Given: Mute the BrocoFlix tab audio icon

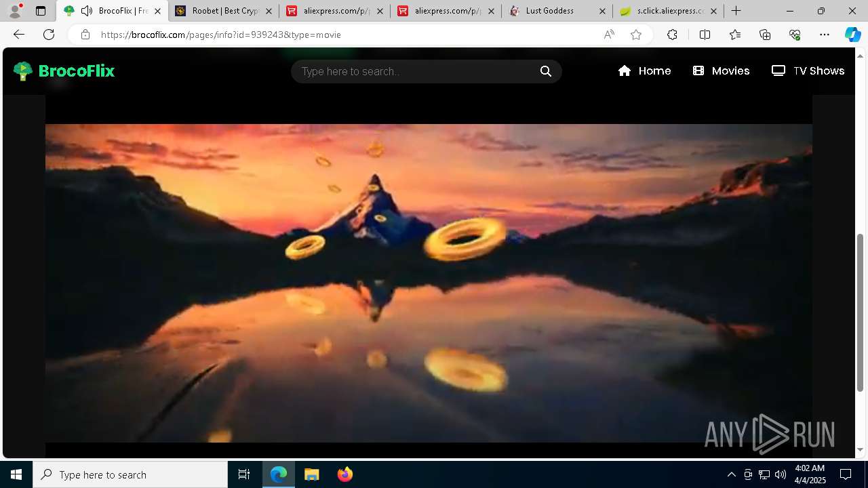Looking at the screenshot, I should (87, 11).
